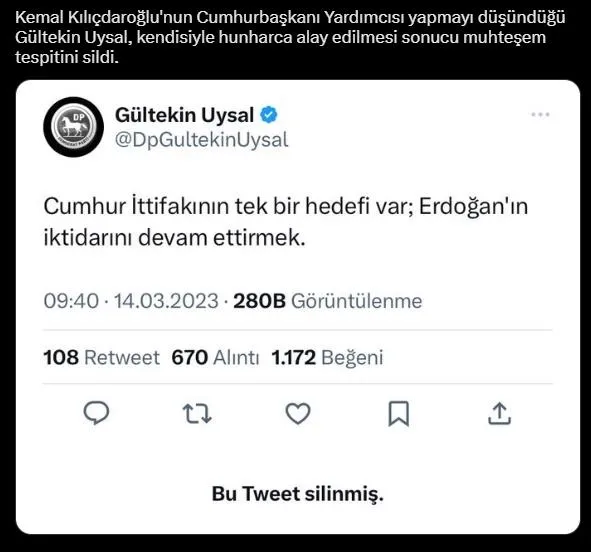
Task: Like the tweet with the heart icon
Action: pos(298,413)
